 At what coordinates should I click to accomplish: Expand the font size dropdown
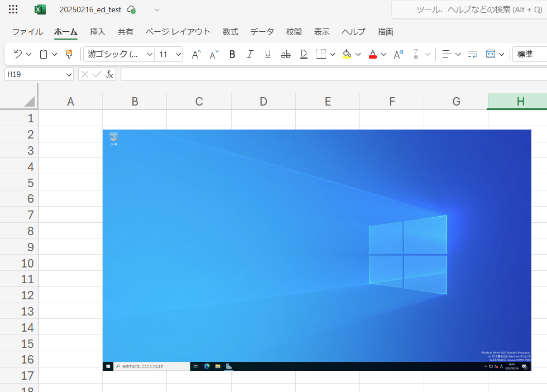pos(179,54)
